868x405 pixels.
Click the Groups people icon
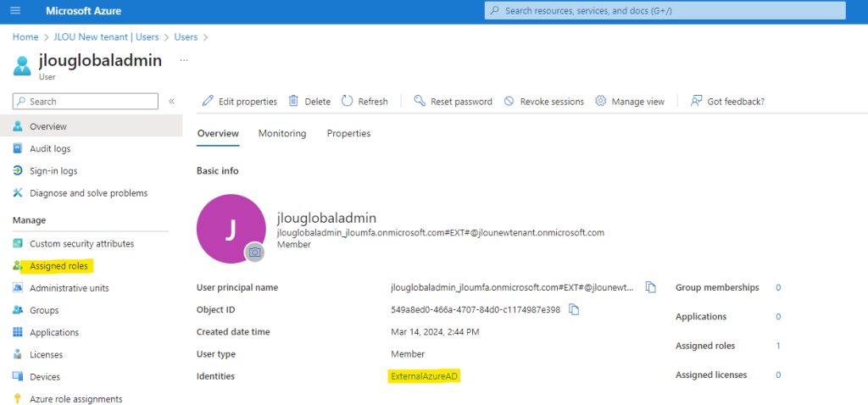[18, 310]
